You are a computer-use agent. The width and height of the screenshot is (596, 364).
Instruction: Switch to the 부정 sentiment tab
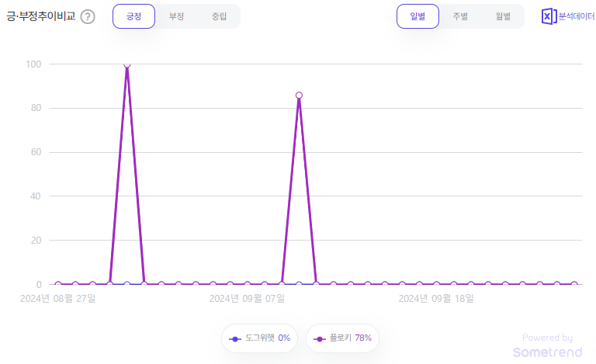pos(176,16)
